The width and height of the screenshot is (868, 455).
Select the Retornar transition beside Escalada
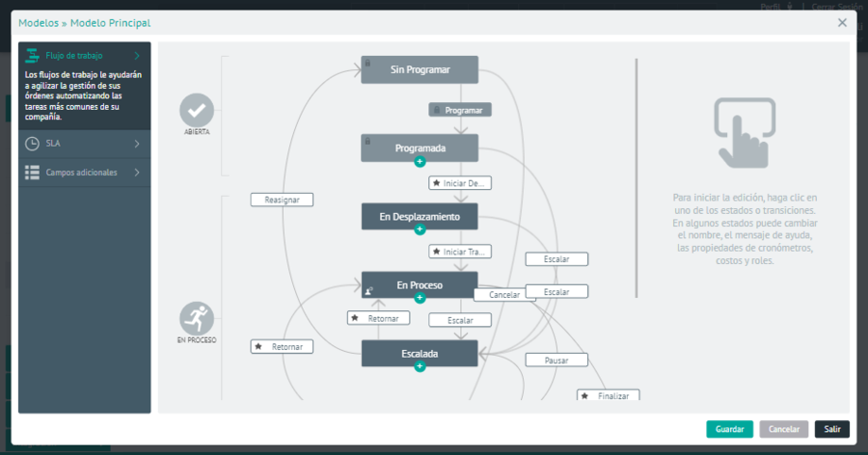point(282,346)
